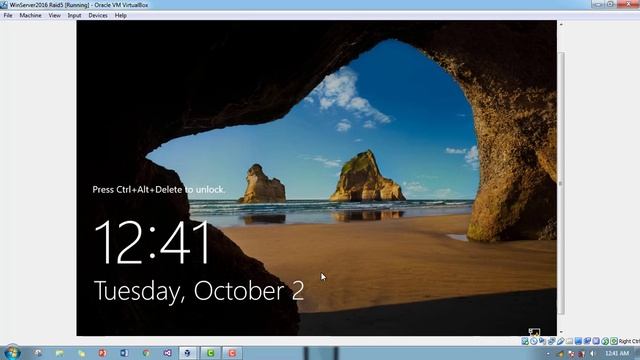Screen dimensions: 640x360
Task: Click the USB devices status icon
Action: tap(560, 341)
